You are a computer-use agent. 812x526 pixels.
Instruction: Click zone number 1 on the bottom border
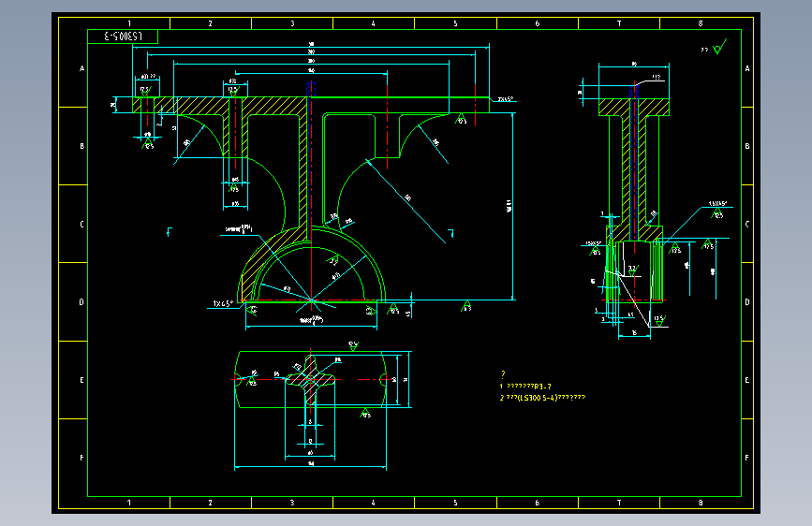tap(129, 503)
